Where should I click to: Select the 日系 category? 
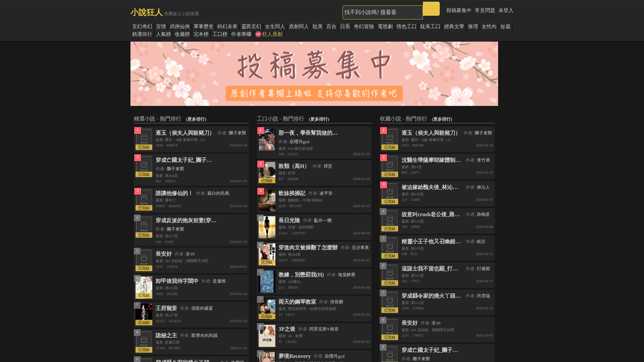[345, 26]
